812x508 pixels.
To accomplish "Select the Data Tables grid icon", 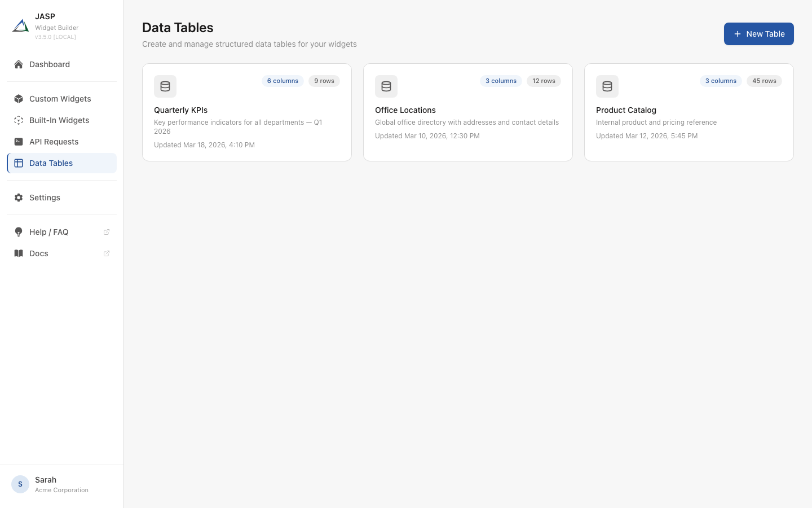I will pyautogui.click(x=19, y=163).
